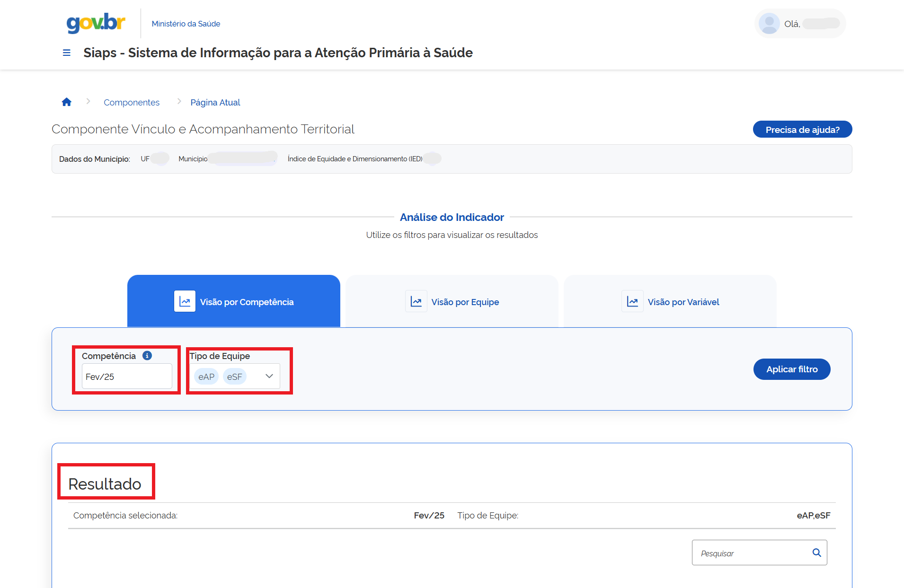Click Página Atual breadcrumb link

[215, 103]
